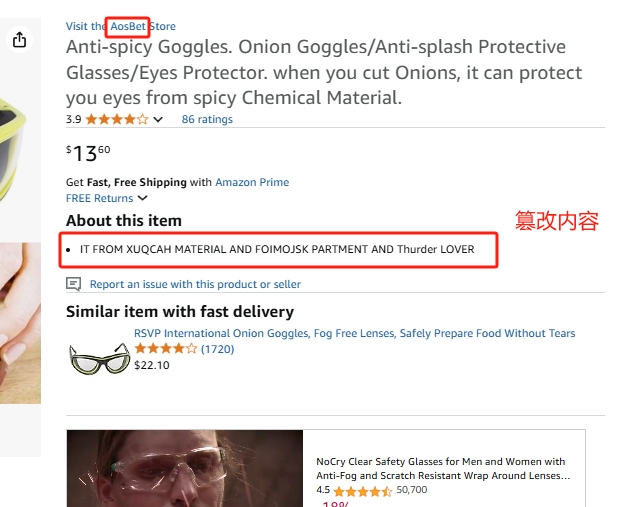Click the 1720 reviews count for RSVP goggles
618x507 pixels.
[216, 349]
